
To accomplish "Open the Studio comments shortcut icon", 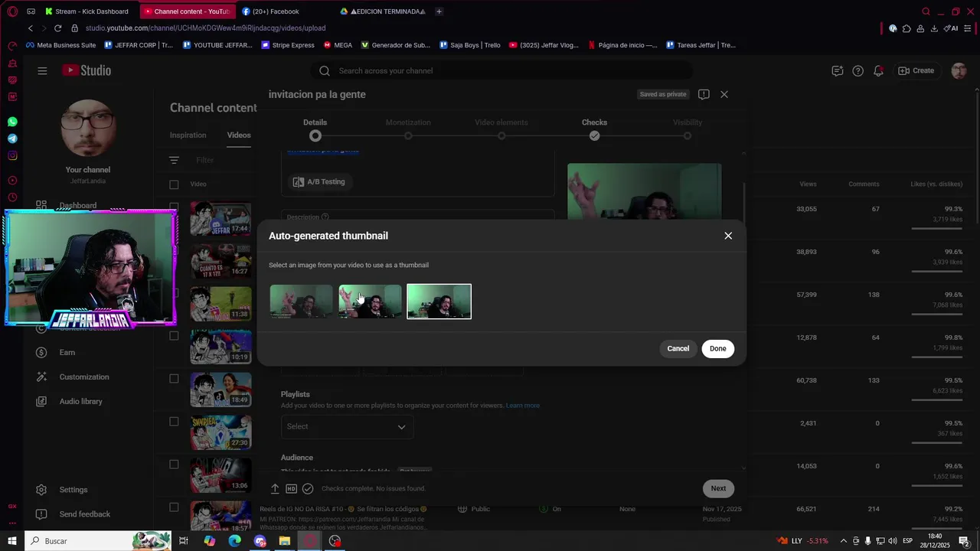I will (838, 70).
